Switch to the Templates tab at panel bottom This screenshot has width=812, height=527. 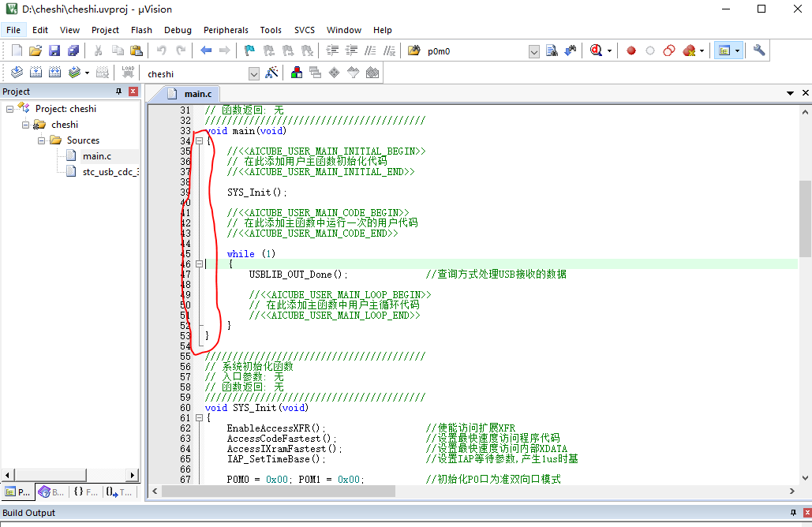coord(120,491)
